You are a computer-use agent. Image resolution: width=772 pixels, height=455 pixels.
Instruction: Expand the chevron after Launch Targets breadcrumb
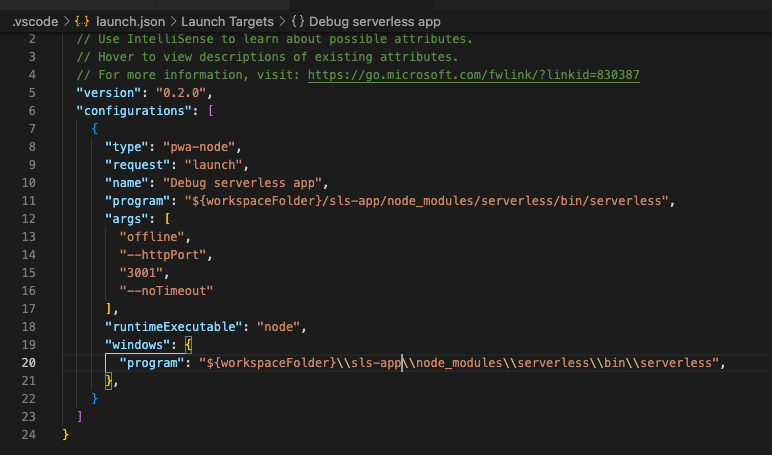pyautogui.click(x=282, y=22)
